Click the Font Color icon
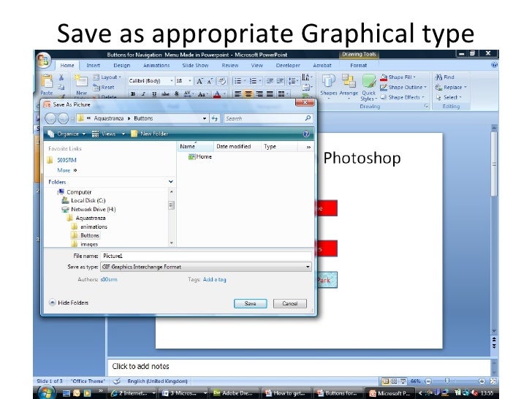532x399 pixels. [x=217, y=94]
